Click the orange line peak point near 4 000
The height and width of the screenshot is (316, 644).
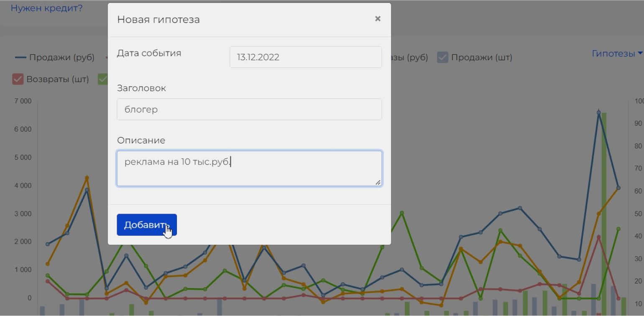click(87, 178)
